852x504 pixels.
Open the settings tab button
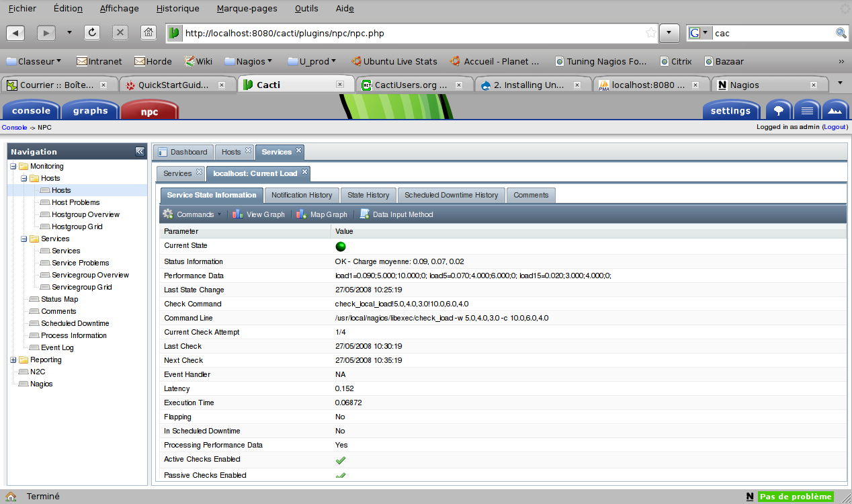click(730, 111)
